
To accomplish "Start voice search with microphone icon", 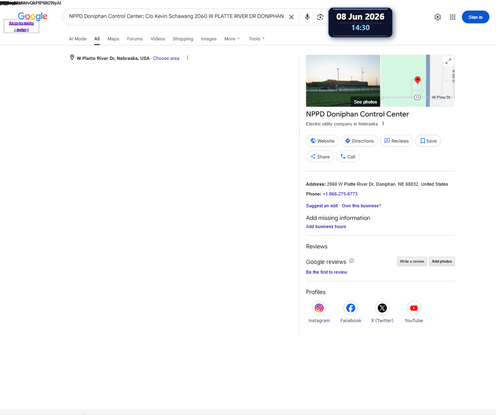I will coord(307,17).
